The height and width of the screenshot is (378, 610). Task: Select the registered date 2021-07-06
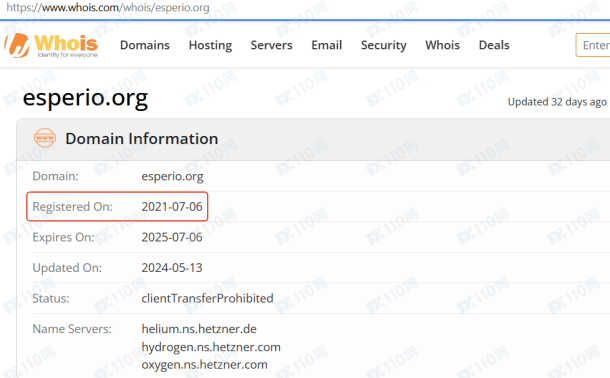click(172, 206)
